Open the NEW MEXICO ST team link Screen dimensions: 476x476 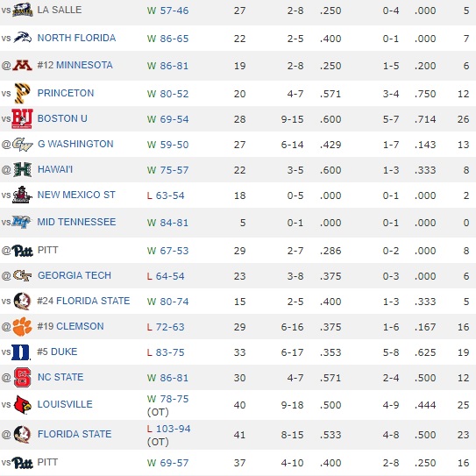pos(76,195)
